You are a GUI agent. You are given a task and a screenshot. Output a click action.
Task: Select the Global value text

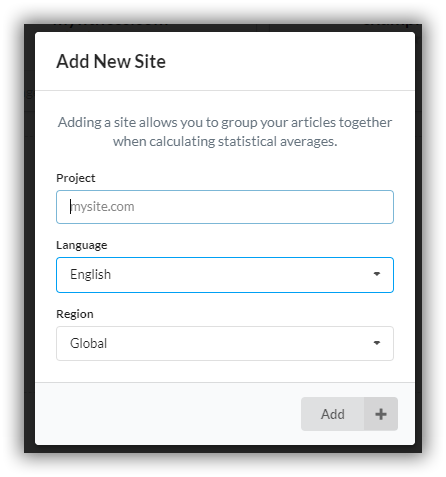pyautogui.click(x=88, y=343)
